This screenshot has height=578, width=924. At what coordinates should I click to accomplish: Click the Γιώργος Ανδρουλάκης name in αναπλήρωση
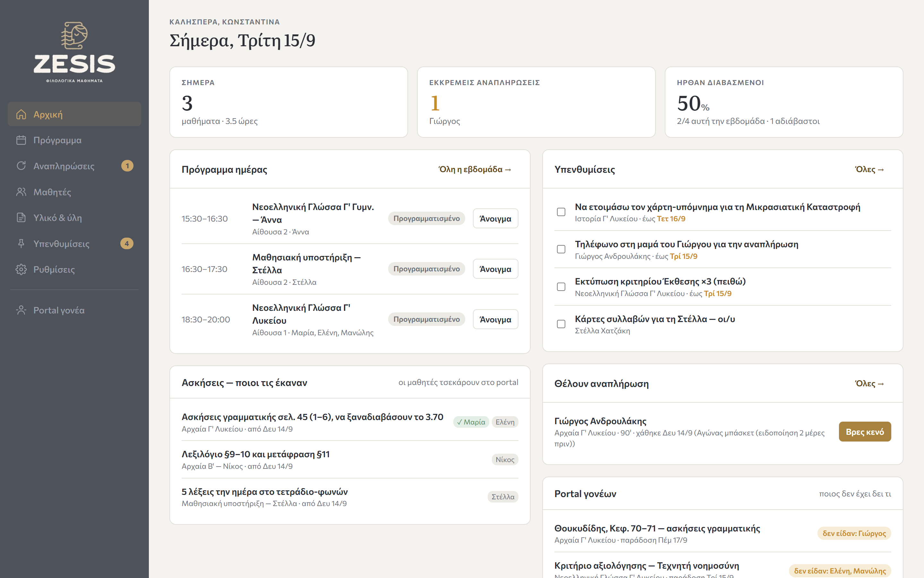[x=600, y=421]
